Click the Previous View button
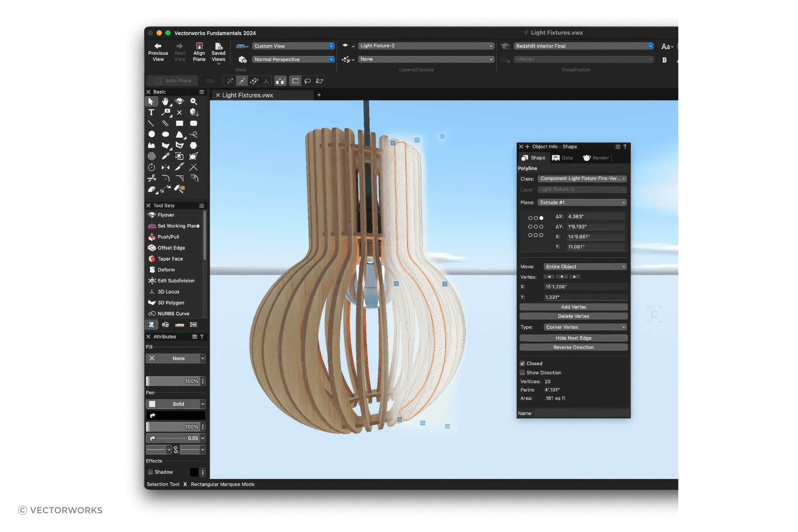Viewport: 798px width, 532px height. click(x=158, y=52)
